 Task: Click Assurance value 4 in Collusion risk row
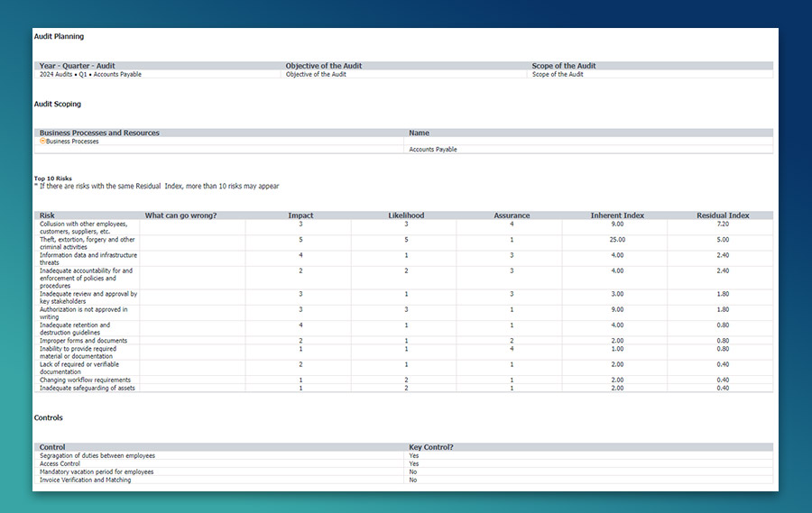(x=512, y=224)
